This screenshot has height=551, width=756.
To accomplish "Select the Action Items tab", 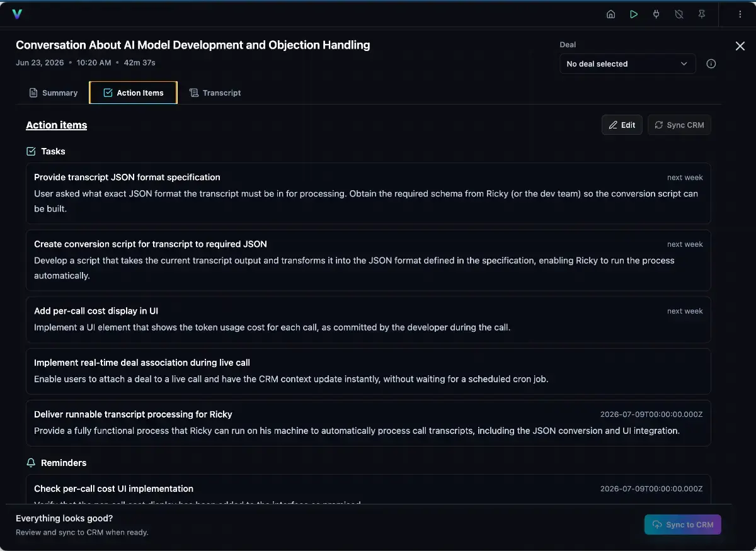I will (x=133, y=93).
